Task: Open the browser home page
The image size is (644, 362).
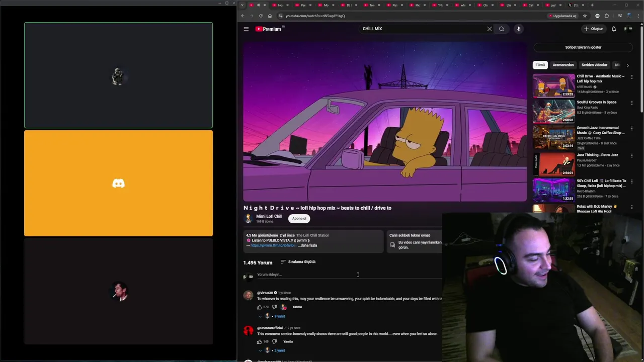Action: pos(270,16)
